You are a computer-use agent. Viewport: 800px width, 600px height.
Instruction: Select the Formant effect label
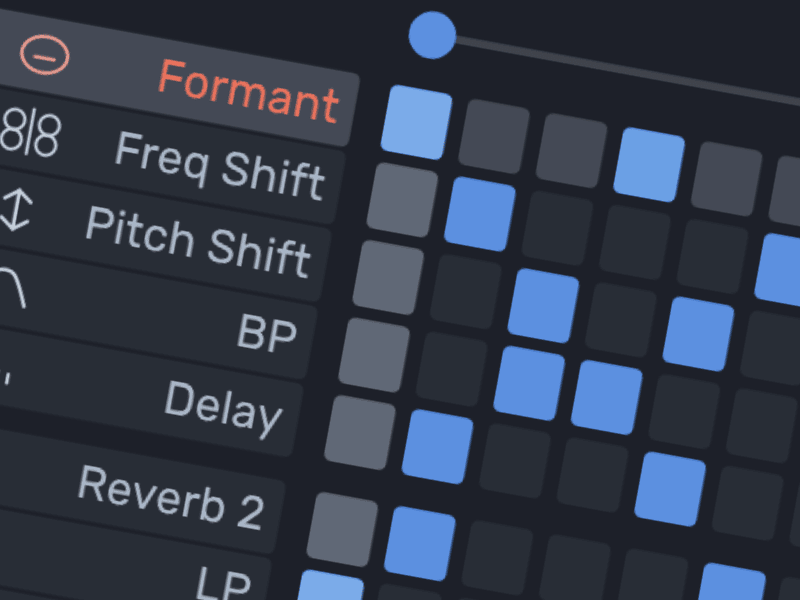(248, 89)
